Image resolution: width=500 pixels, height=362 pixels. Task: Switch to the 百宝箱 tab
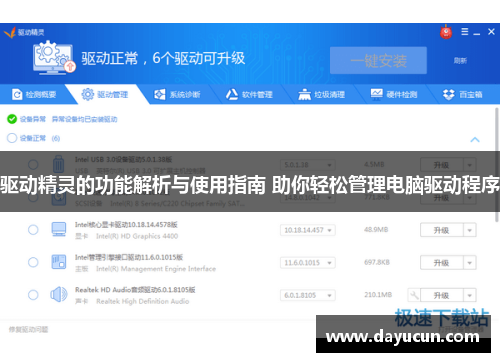[x=463, y=95]
